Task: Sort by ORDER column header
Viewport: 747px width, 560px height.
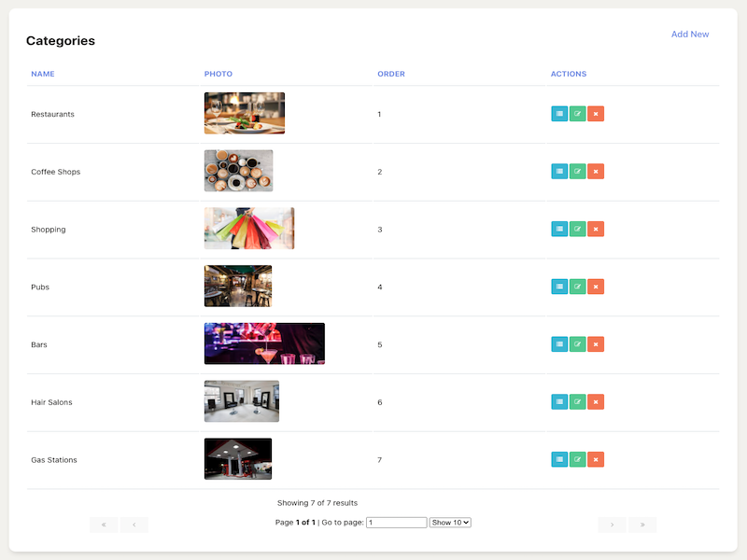Action: 391,74
